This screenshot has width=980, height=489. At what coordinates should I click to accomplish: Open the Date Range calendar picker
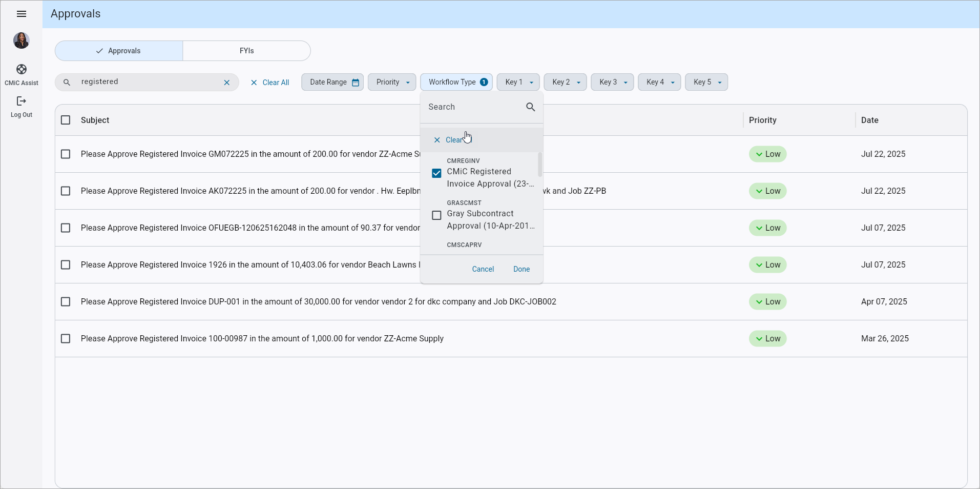pos(332,82)
